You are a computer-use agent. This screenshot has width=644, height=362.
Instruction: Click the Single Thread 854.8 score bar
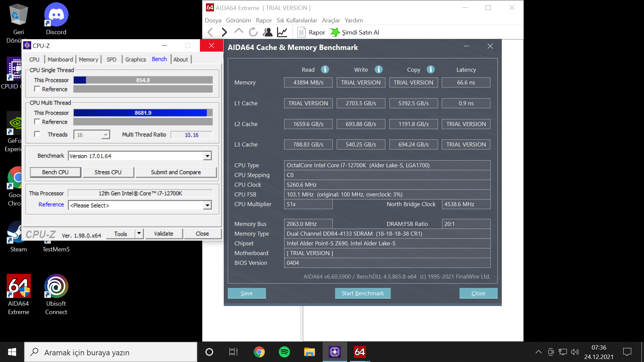pyautogui.click(x=143, y=80)
